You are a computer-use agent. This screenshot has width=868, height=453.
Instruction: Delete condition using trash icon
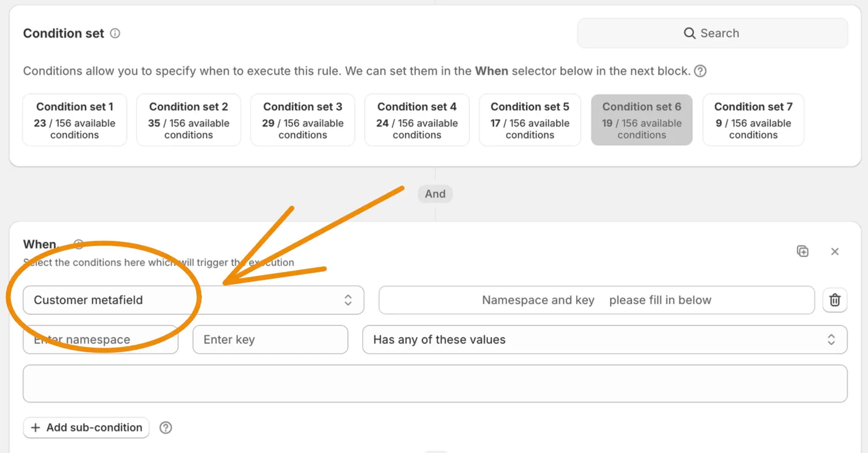(835, 300)
